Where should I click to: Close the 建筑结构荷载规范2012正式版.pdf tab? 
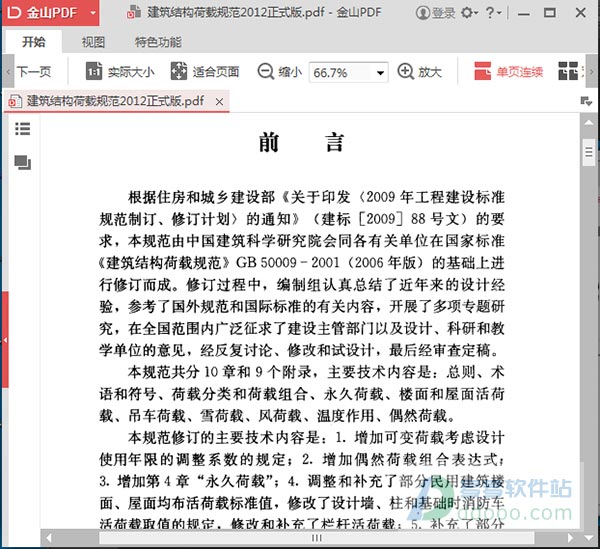click(219, 102)
